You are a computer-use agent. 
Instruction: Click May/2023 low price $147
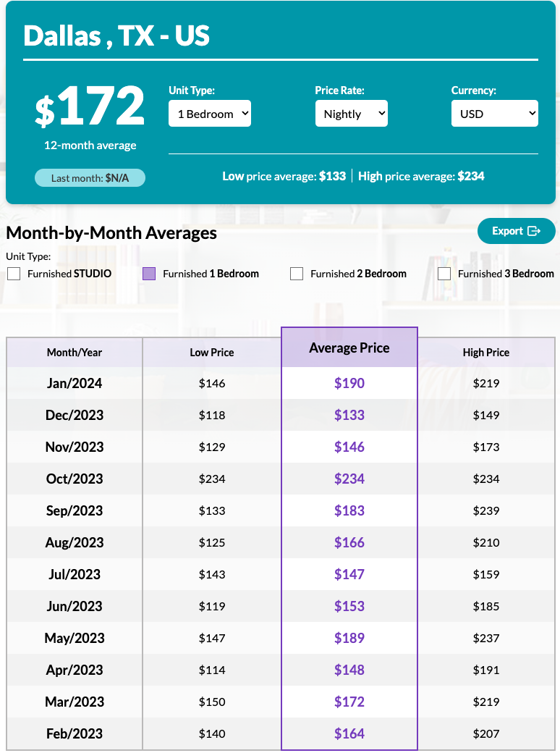coord(211,638)
